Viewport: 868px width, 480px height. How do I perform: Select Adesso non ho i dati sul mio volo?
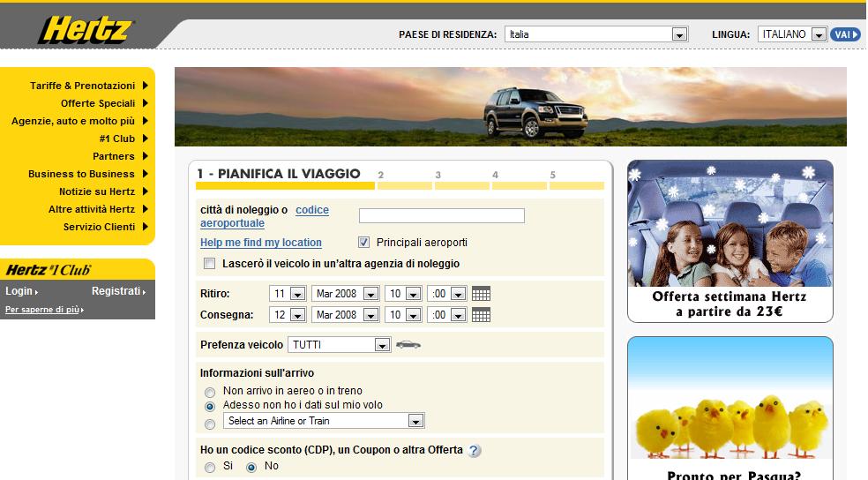(210, 407)
